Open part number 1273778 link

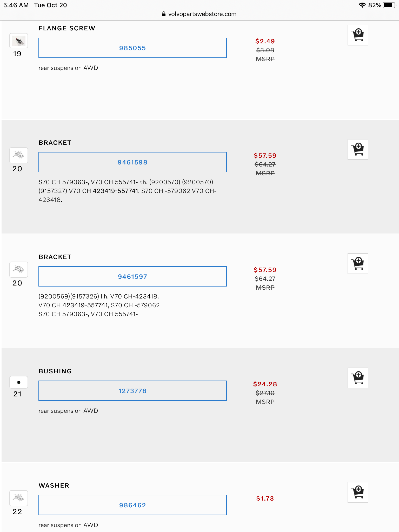[132, 391]
